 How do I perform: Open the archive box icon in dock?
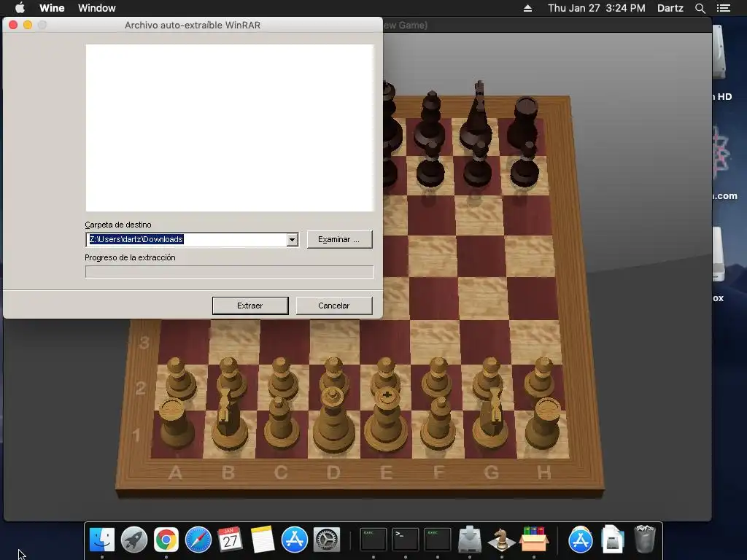click(x=533, y=540)
